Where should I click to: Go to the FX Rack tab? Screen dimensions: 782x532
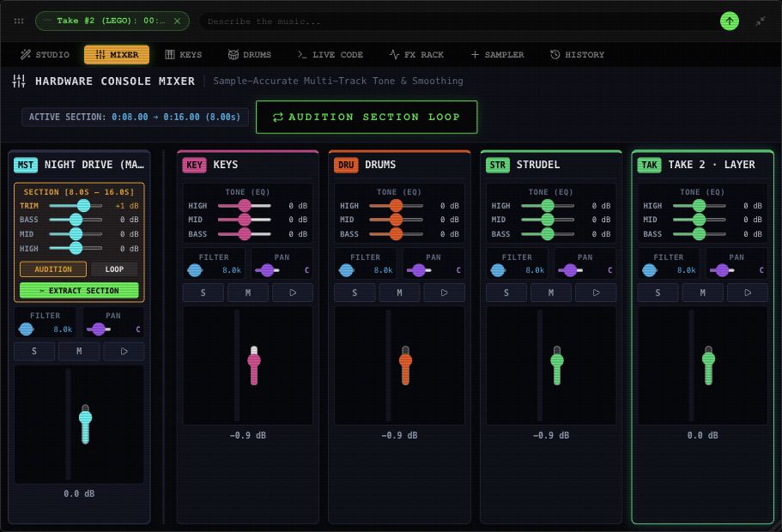[416, 54]
